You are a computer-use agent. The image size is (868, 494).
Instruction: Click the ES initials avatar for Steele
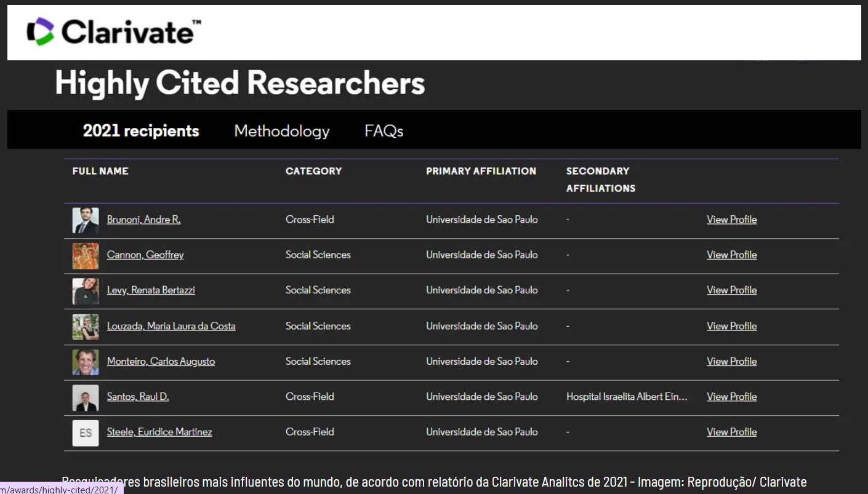(x=86, y=433)
